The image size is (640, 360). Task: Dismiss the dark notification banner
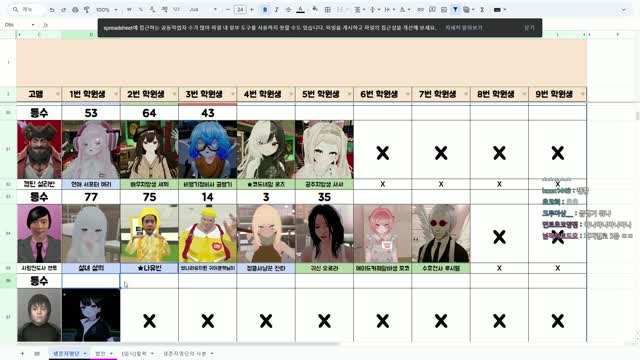pyautogui.click(x=529, y=28)
